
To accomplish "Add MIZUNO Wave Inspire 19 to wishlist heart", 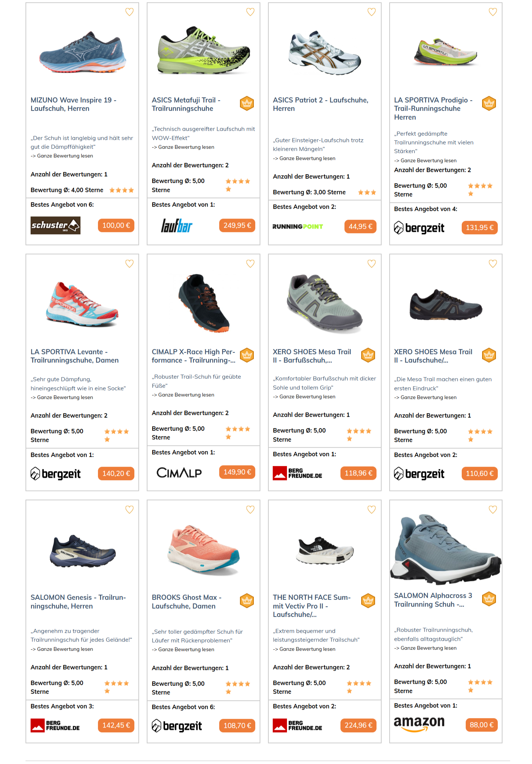I will pyautogui.click(x=129, y=12).
